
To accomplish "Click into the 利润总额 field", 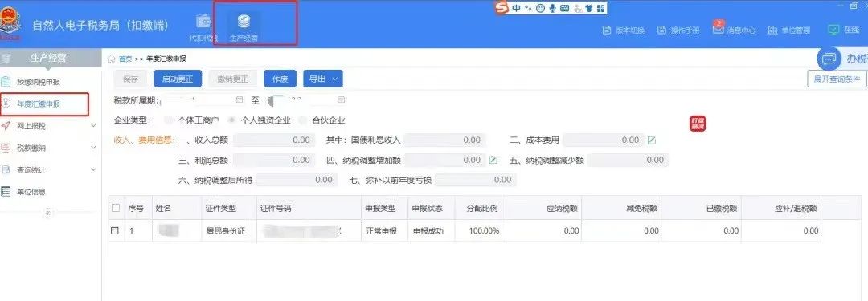I will 273,160.
